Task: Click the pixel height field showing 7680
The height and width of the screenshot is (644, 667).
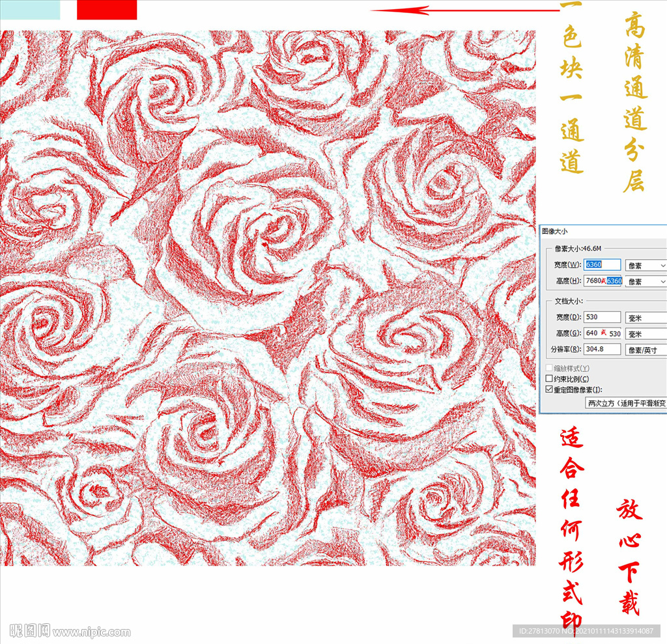Action: point(604,281)
